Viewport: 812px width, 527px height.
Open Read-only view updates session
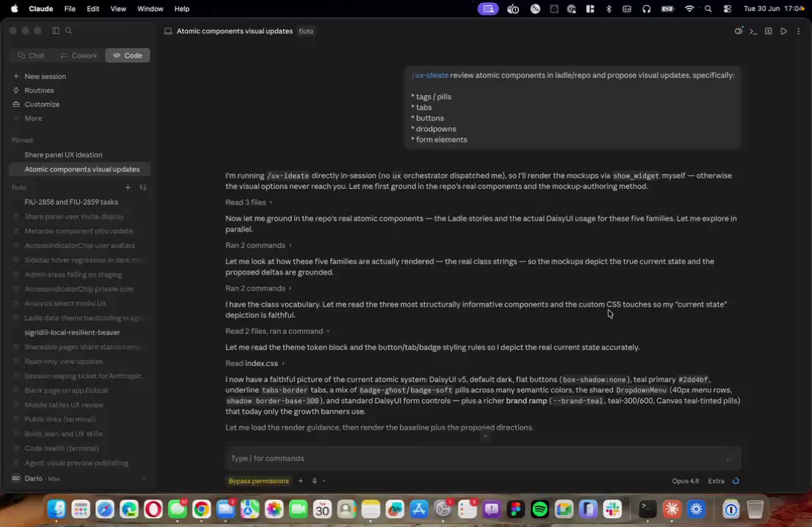[x=64, y=362]
